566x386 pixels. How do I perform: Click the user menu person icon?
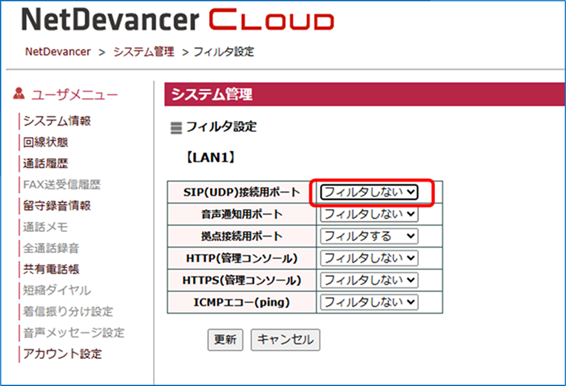(x=19, y=93)
